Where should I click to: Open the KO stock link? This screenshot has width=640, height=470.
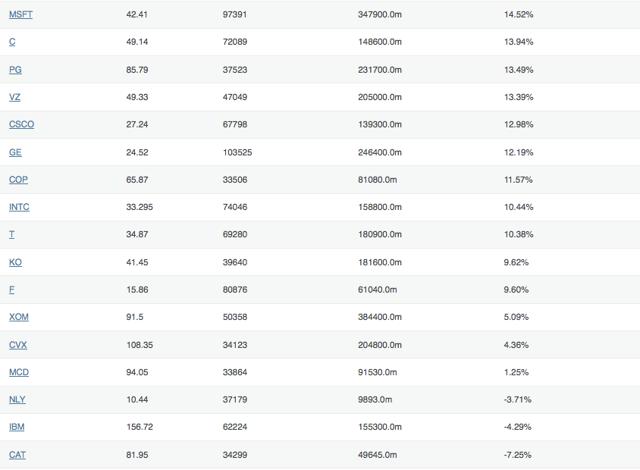[x=16, y=262]
